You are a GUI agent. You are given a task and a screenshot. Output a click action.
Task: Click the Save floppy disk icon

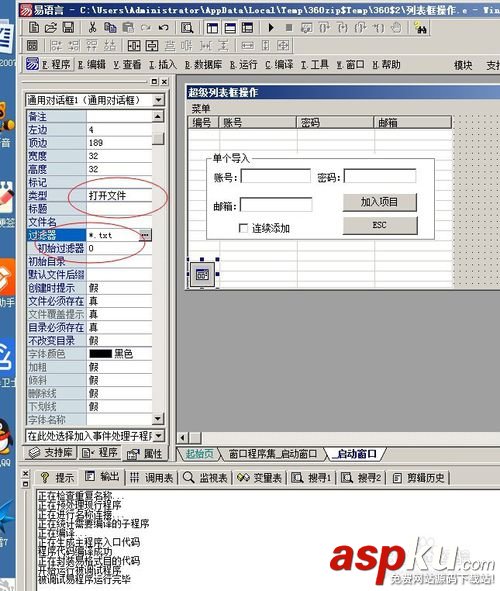click(x=68, y=28)
